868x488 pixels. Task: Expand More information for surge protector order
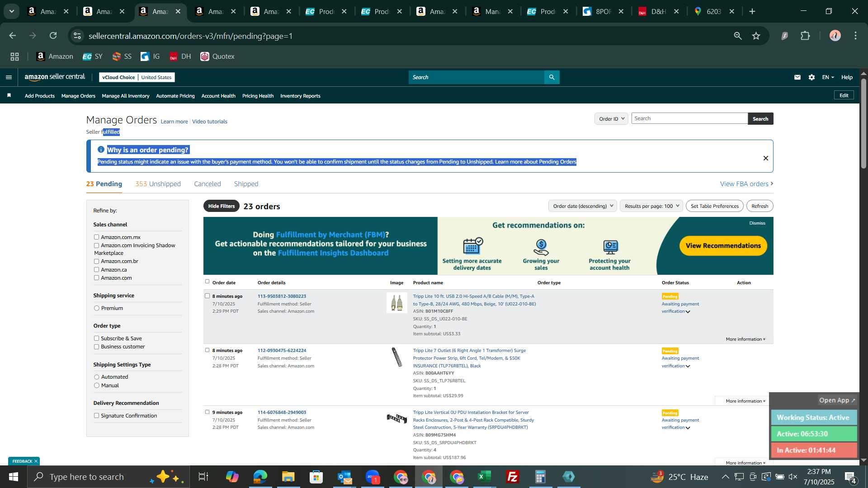pyautogui.click(x=745, y=401)
